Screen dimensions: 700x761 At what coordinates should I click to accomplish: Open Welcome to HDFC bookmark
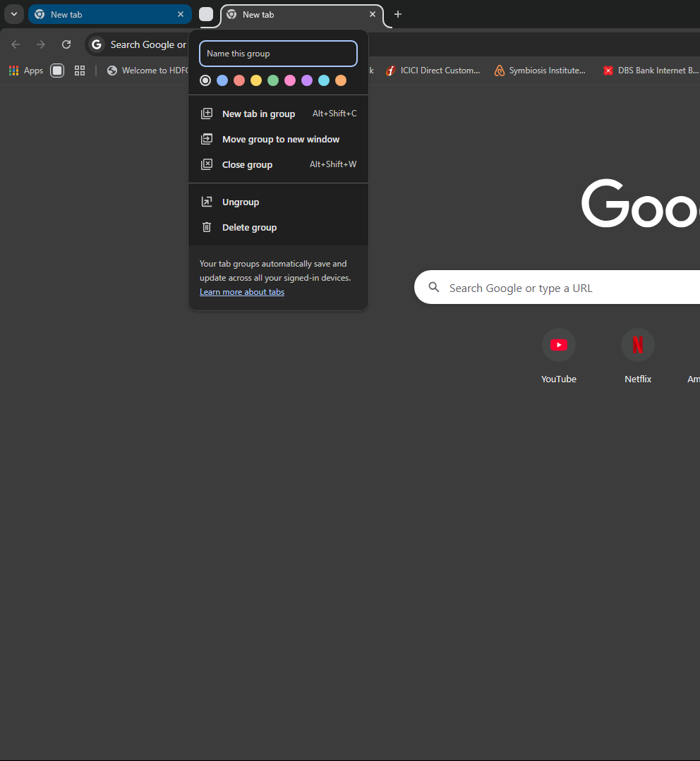pos(147,71)
